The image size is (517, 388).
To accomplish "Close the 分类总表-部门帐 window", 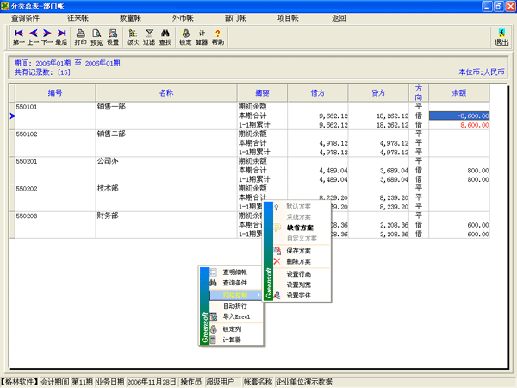I will pyautogui.click(x=510, y=6).
